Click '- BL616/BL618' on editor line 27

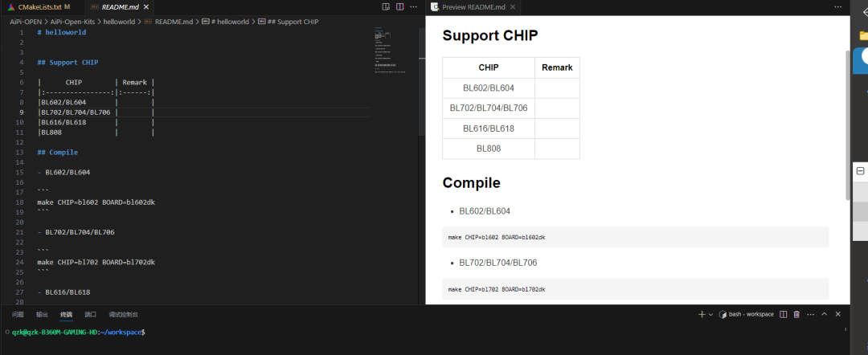point(63,292)
